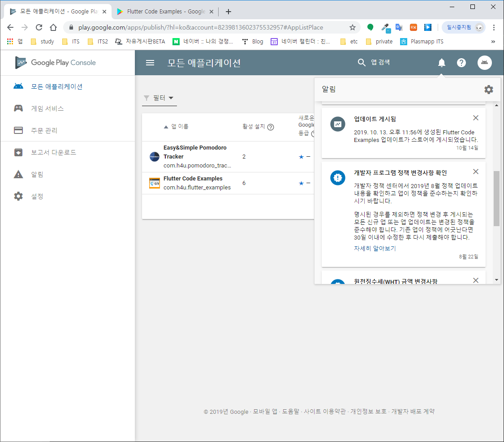The image size is (504, 442).
Task: Click the 사이트 이용약관 footer link
Action: click(325, 411)
